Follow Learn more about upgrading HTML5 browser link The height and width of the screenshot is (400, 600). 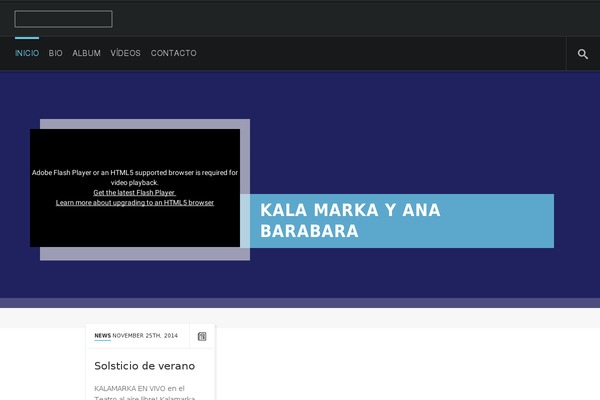point(135,202)
